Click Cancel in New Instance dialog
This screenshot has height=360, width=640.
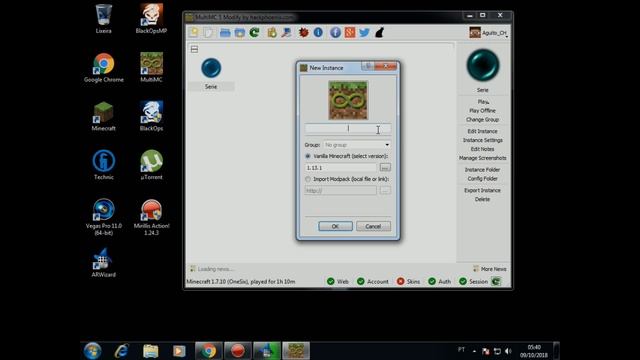pyautogui.click(x=373, y=226)
